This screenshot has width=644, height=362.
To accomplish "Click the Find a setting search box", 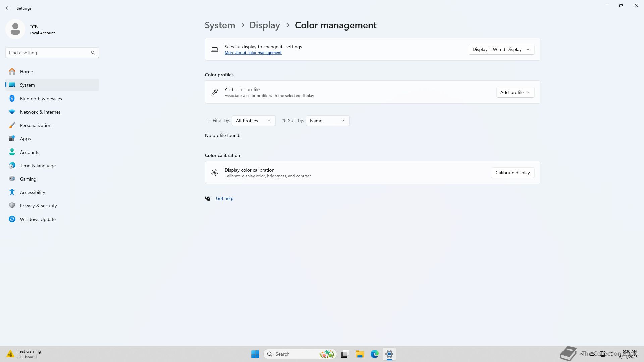I will pyautogui.click(x=47, y=53).
